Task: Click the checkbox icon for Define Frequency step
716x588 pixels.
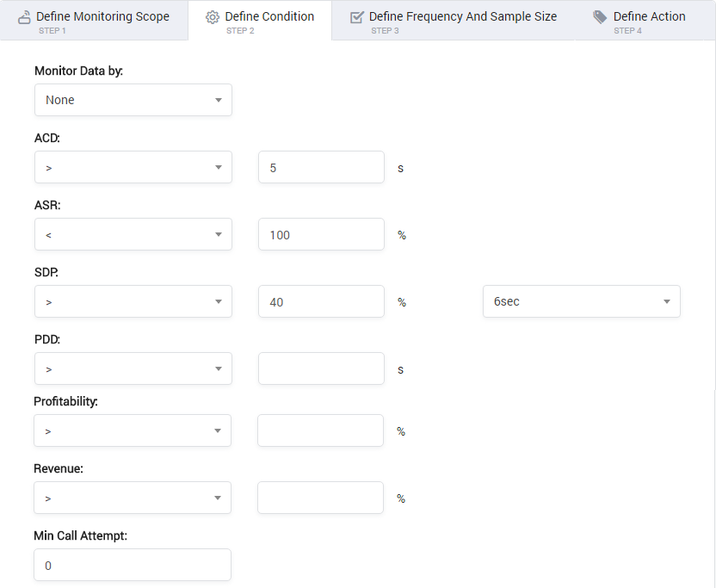Action: point(356,17)
